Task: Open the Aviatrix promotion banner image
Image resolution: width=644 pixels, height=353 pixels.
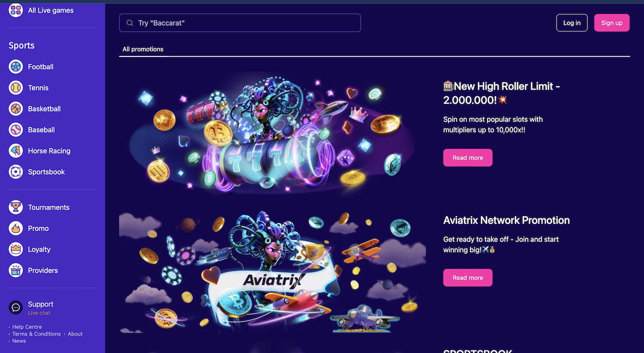Action: 272,272
